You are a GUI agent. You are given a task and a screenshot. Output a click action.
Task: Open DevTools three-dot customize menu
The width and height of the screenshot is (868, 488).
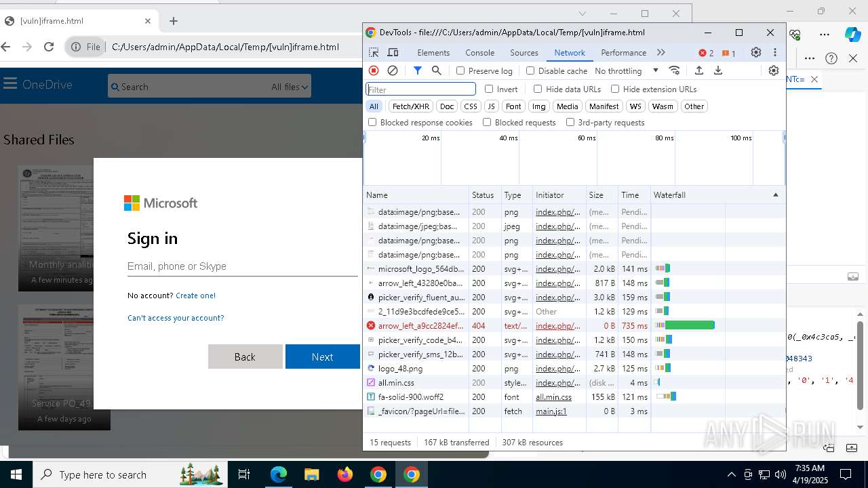775,52
